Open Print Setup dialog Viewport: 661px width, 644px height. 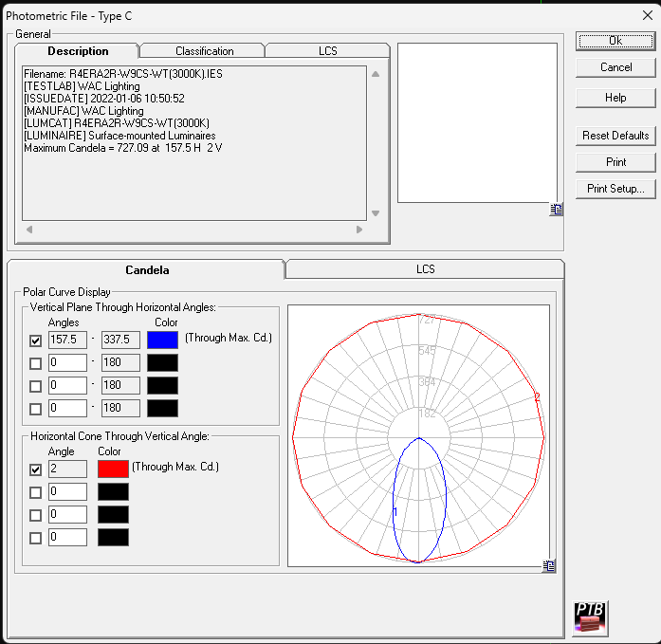[x=615, y=189]
